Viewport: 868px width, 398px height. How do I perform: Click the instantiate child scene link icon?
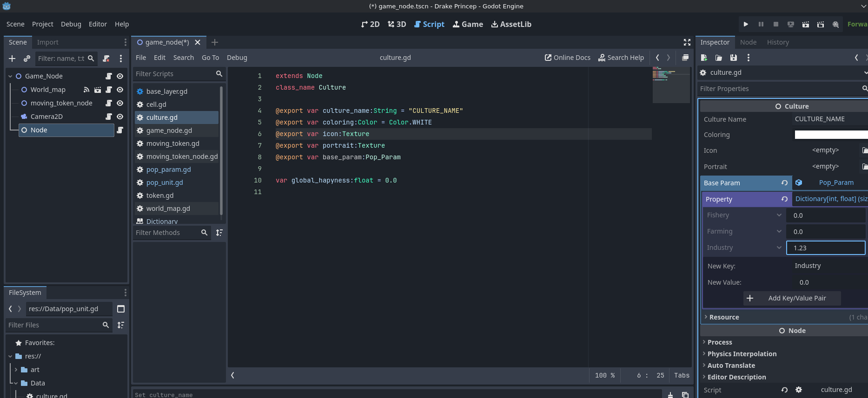[27, 59]
